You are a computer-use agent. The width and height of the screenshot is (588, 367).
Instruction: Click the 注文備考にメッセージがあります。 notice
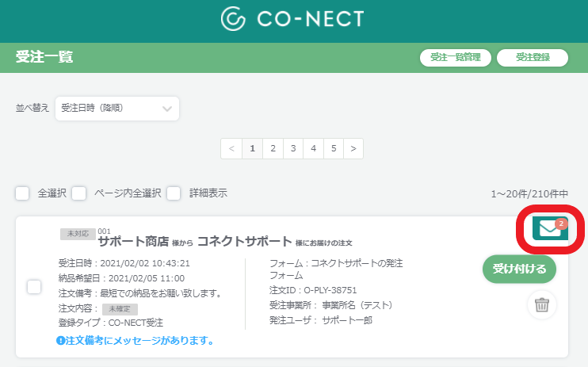tap(139, 341)
